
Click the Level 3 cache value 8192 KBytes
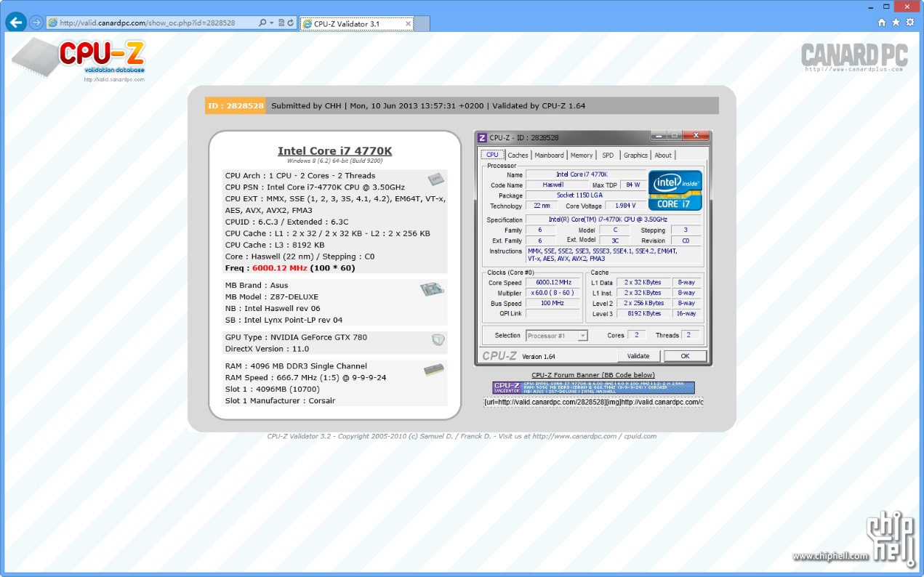pos(643,314)
